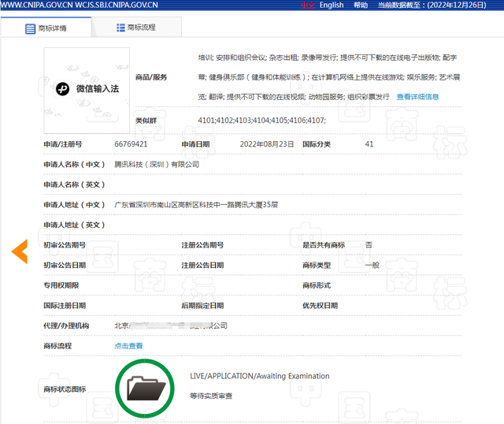This screenshot has width=504, height=424.
Task: Click the green folder trademark status icon
Action: pos(145,389)
